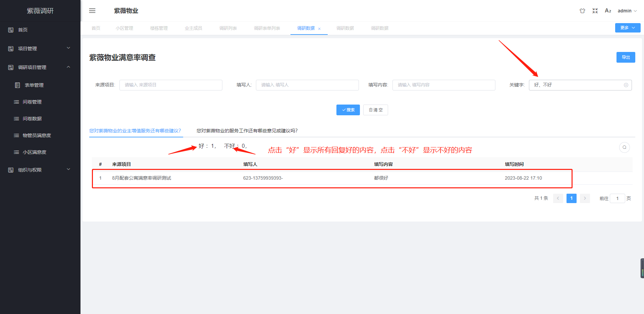The image size is (644, 314).
Task: Open the theme skin shirt icon
Action: [582, 11]
